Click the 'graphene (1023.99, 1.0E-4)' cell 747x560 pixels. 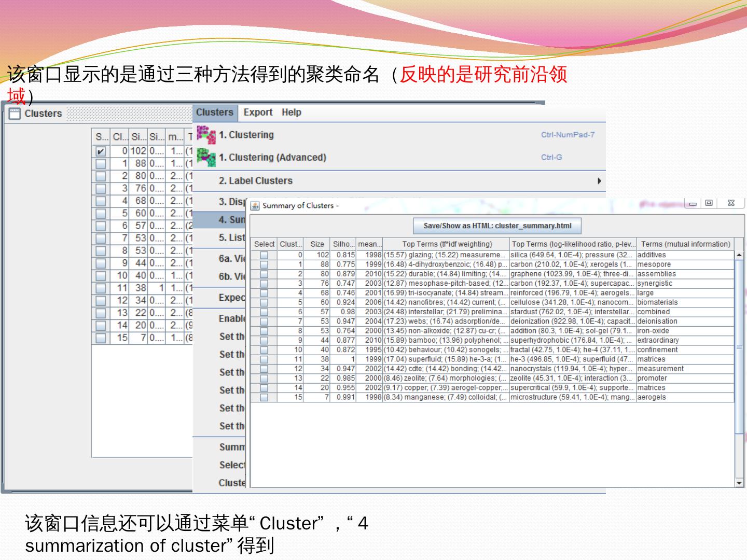click(x=573, y=274)
